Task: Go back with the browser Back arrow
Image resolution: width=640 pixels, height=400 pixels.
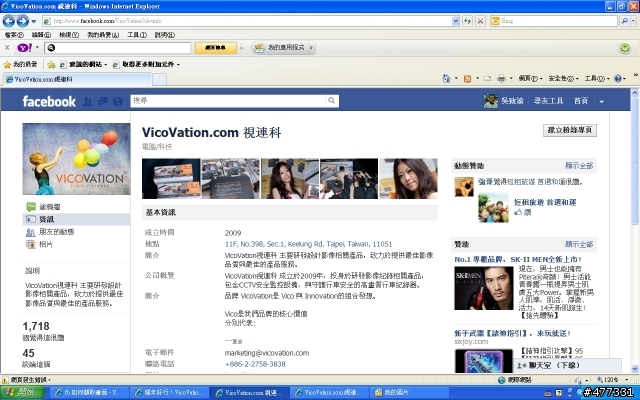Action: [x=9, y=21]
